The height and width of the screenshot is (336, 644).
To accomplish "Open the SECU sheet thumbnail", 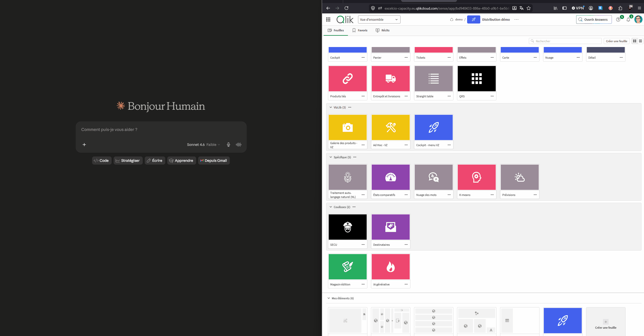I will click(x=347, y=227).
